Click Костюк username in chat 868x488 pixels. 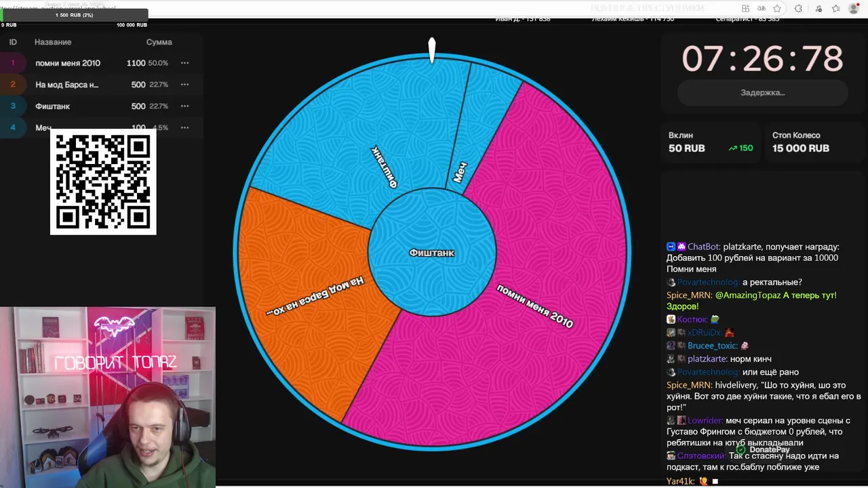coord(692,319)
